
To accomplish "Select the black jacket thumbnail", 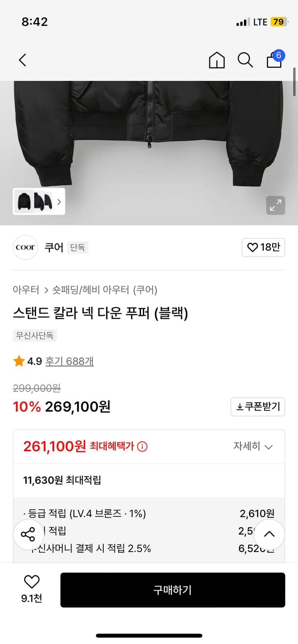I will 25,201.
